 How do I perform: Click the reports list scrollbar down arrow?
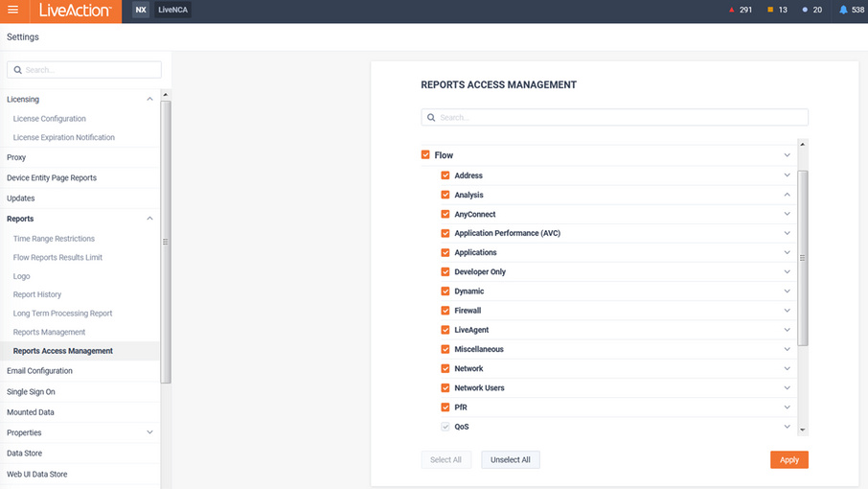click(x=802, y=430)
